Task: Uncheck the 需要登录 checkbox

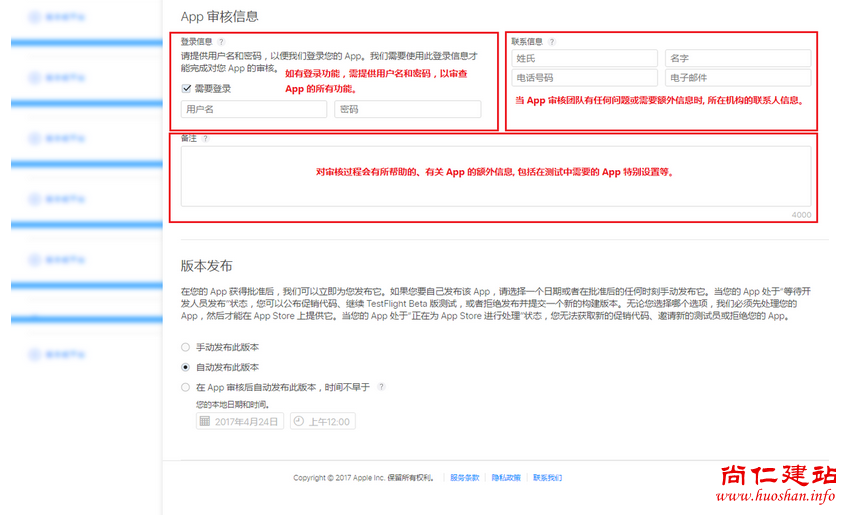Action: point(186,89)
